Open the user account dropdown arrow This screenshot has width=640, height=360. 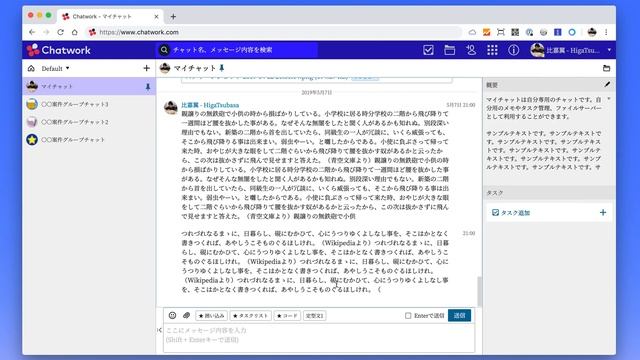pos(609,50)
